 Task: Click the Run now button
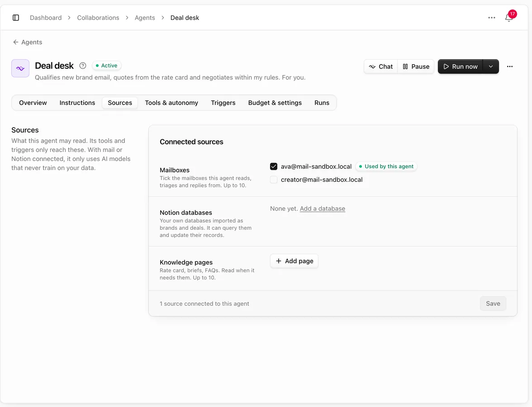click(x=461, y=66)
